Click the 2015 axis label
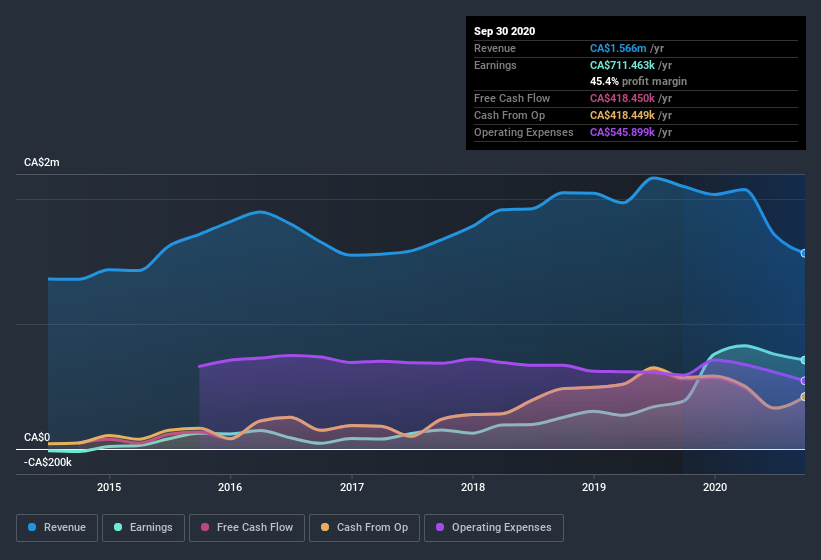This screenshot has width=821, height=560. pos(109,487)
